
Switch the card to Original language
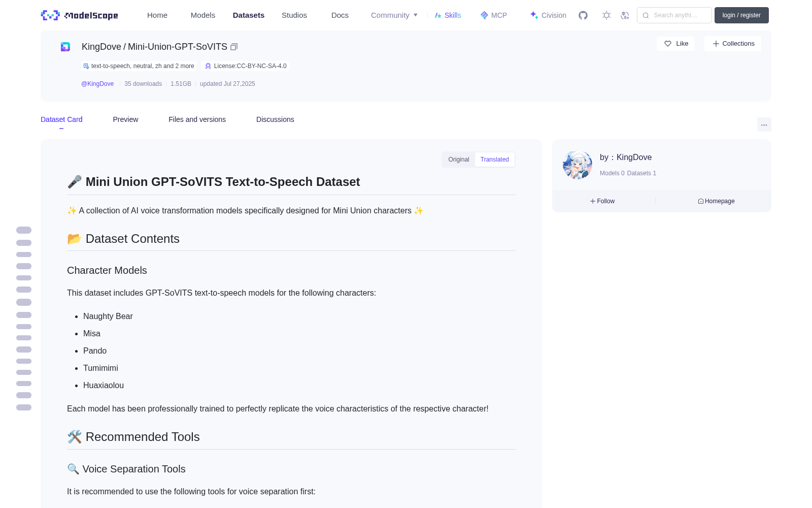(x=459, y=160)
